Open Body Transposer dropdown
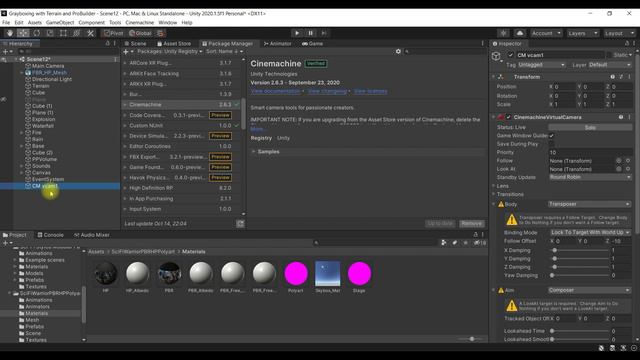The width and height of the screenshot is (640, 360). [x=589, y=204]
